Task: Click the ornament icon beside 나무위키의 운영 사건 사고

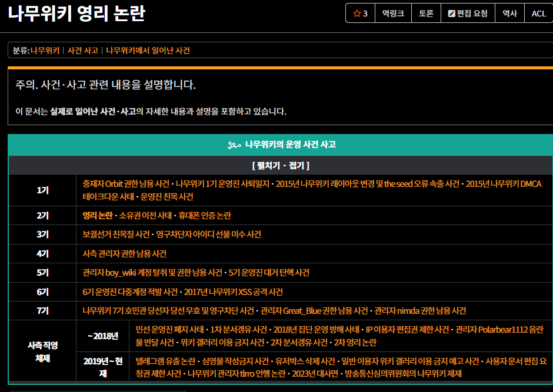Action: (x=234, y=145)
